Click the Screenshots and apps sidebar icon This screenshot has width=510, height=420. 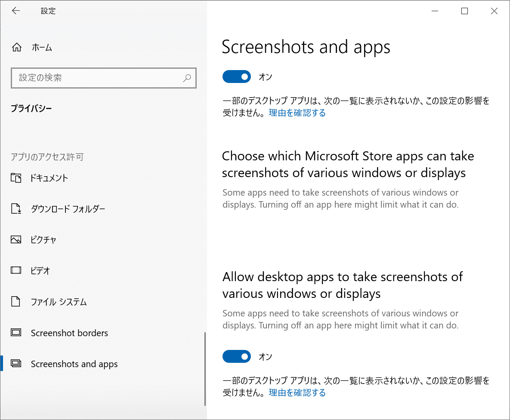tap(16, 363)
